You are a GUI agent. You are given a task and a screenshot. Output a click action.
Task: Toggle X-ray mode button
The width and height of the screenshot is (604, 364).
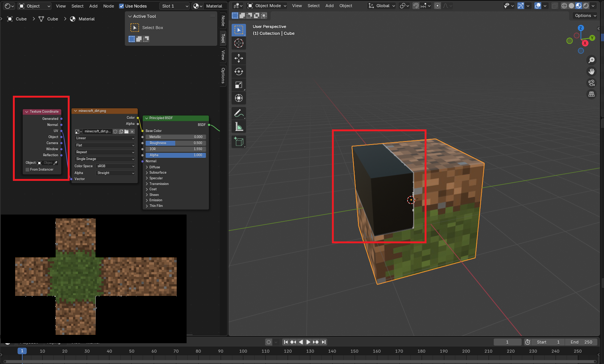click(x=554, y=6)
